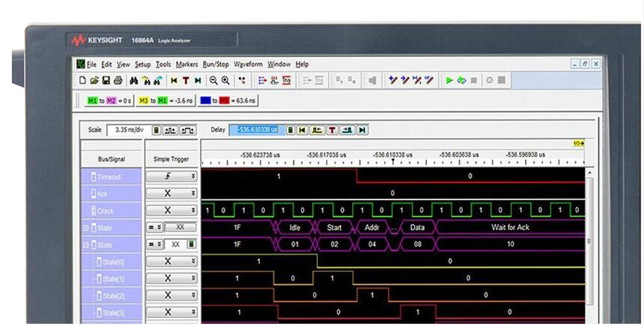This screenshot has height=326, width=644.
Task: Click the Print icon in toolbar
Action: click(117, 80)
